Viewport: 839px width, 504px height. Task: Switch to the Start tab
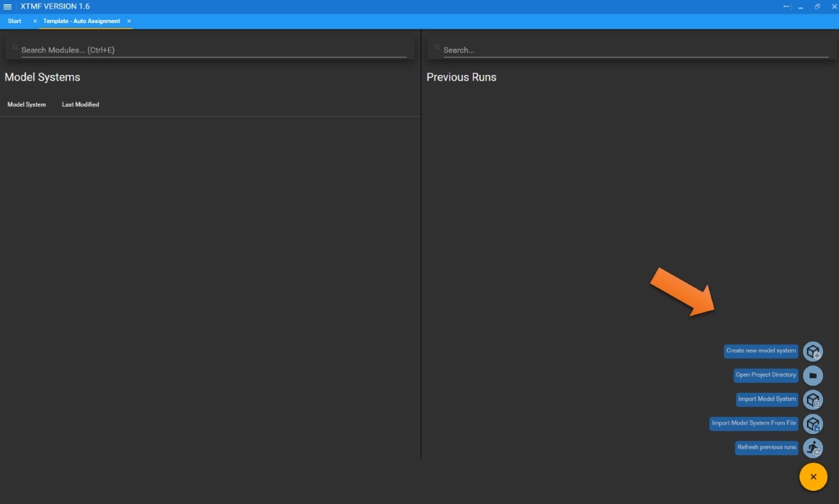(x=14, y=21)
